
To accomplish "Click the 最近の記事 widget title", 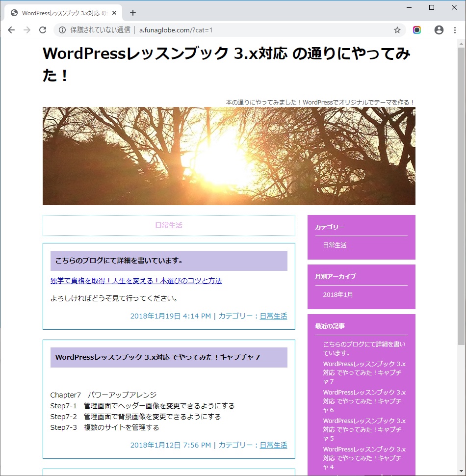I will pyautogui.click(x=330, y=326).
